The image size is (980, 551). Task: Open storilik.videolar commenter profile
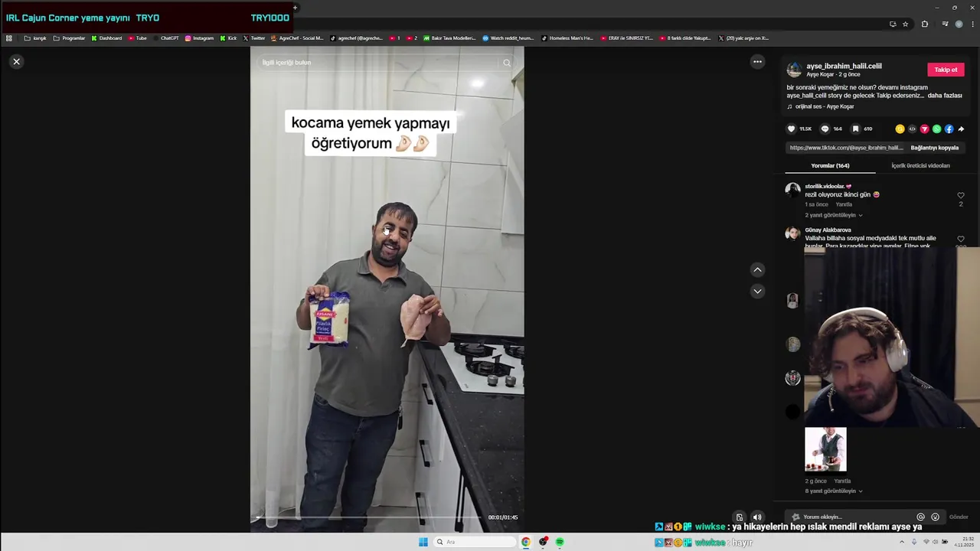point(825,186)
